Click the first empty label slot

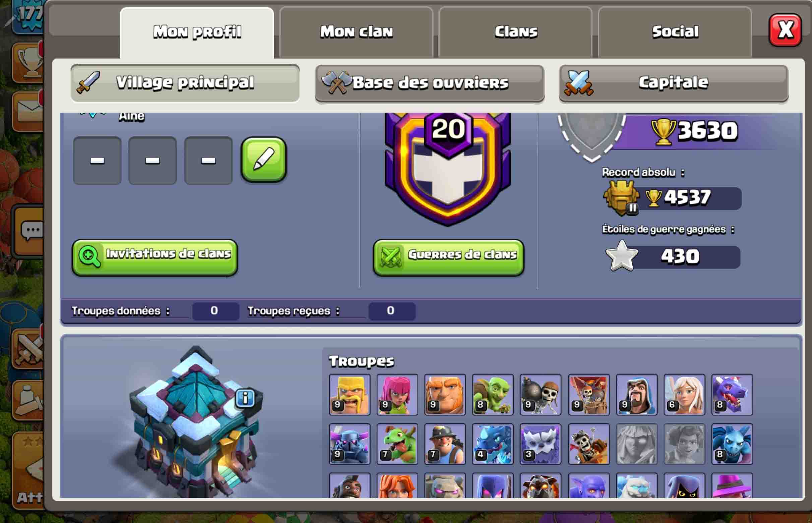pos(97,161)
